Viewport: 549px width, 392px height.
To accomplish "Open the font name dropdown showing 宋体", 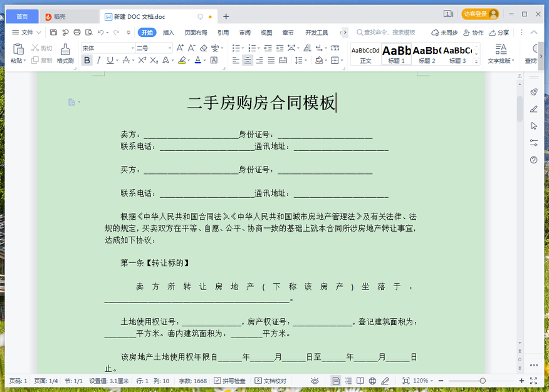I will tap(132, 48).
